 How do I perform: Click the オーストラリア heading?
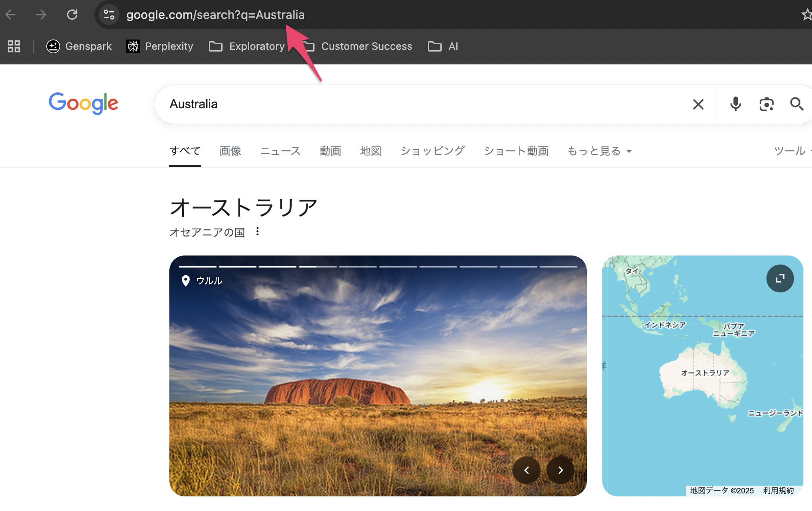(x=244, y=208)
